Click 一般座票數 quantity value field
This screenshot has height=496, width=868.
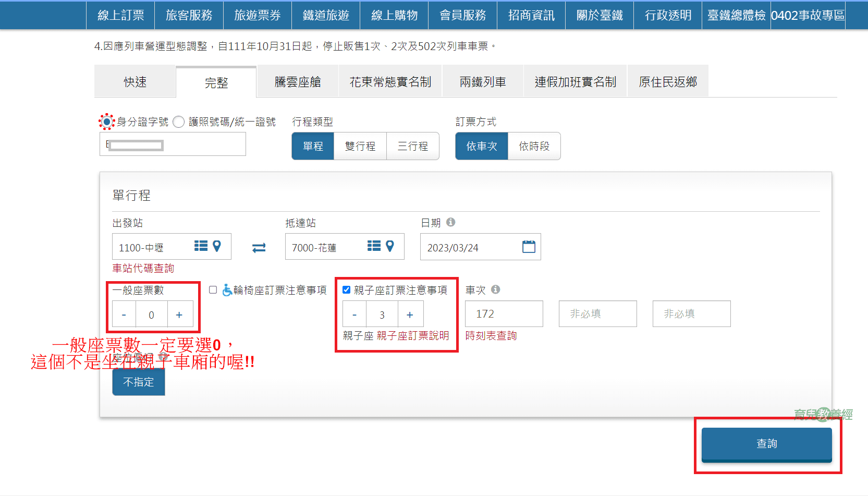tap(152, 314)
